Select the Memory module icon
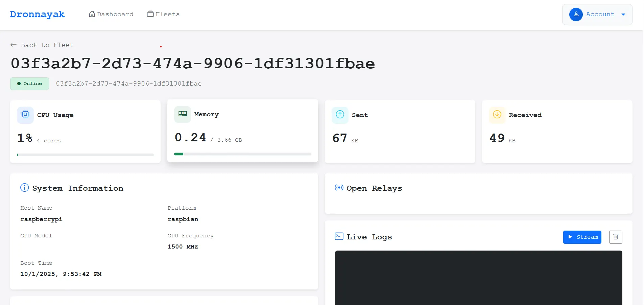 (x=182, y=114)
